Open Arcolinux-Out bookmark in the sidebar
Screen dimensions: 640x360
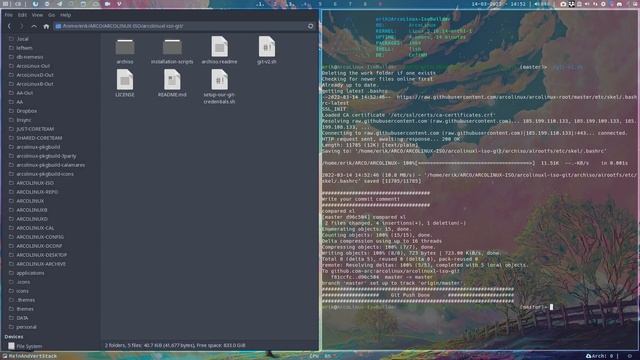point(33,66)
